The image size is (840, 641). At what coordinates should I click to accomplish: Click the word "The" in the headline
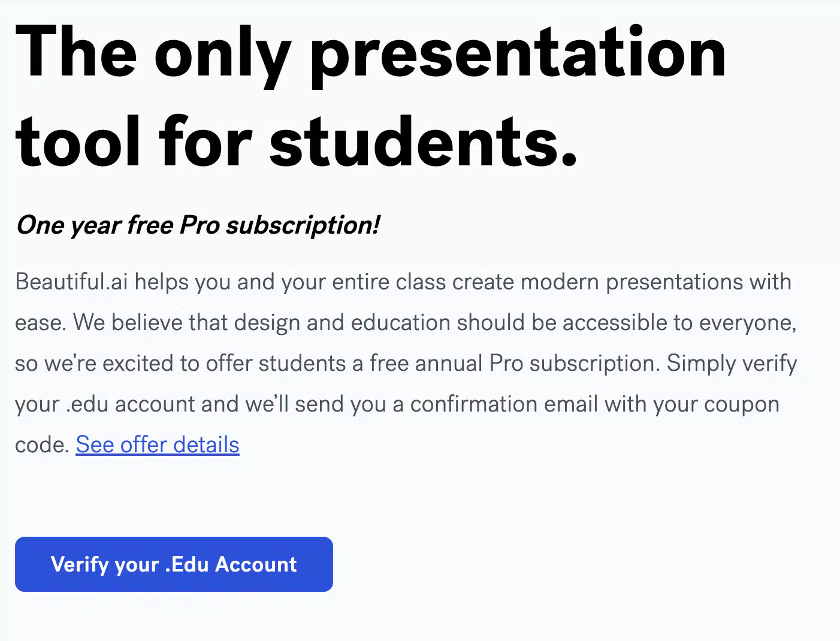(x=76, y=52)
